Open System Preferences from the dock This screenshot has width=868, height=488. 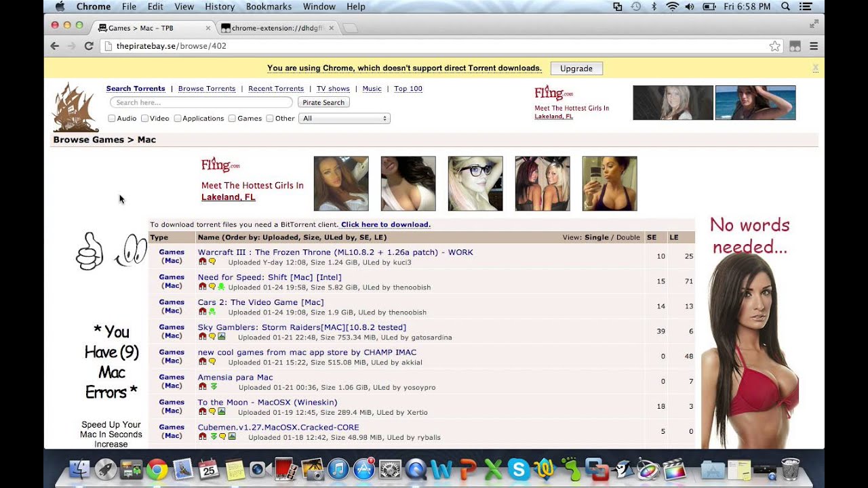tap(390, 469)
